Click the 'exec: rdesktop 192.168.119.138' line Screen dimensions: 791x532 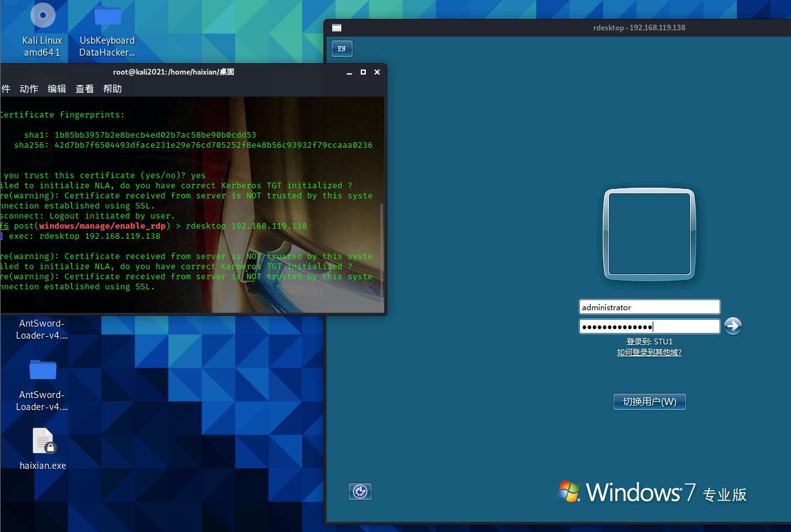[x=85, y=236]
